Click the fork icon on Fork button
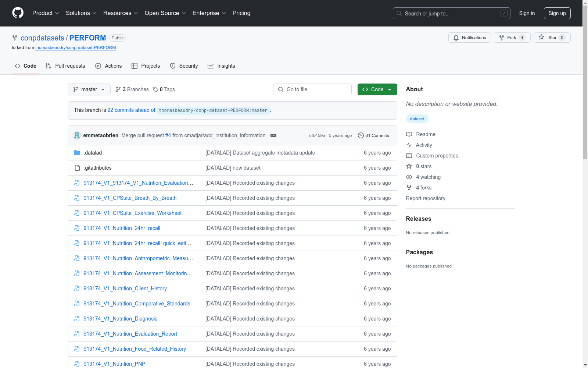588x368 pixels. [x=502, y=38]
